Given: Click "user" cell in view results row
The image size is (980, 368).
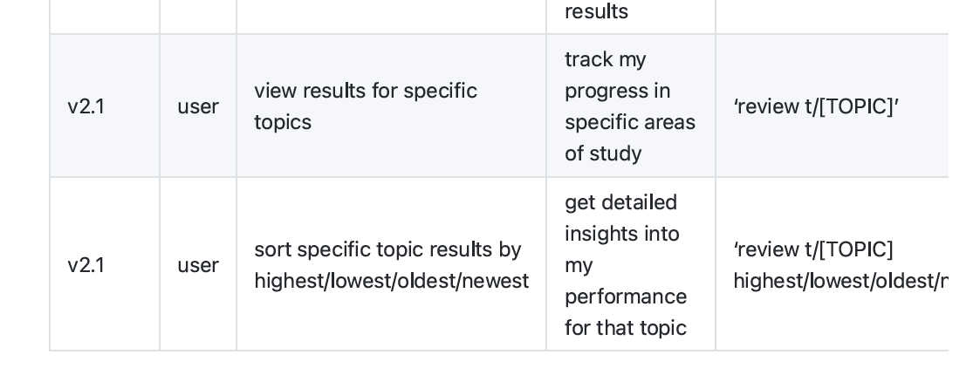Looking at the screenshot, I should (x=198, y=106).
